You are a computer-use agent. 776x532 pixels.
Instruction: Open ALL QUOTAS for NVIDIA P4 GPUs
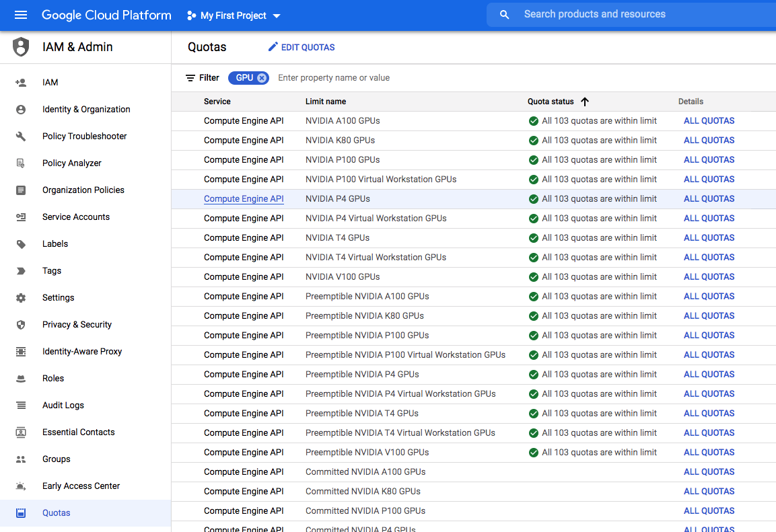pyautogui.click(x=709, y=199)
